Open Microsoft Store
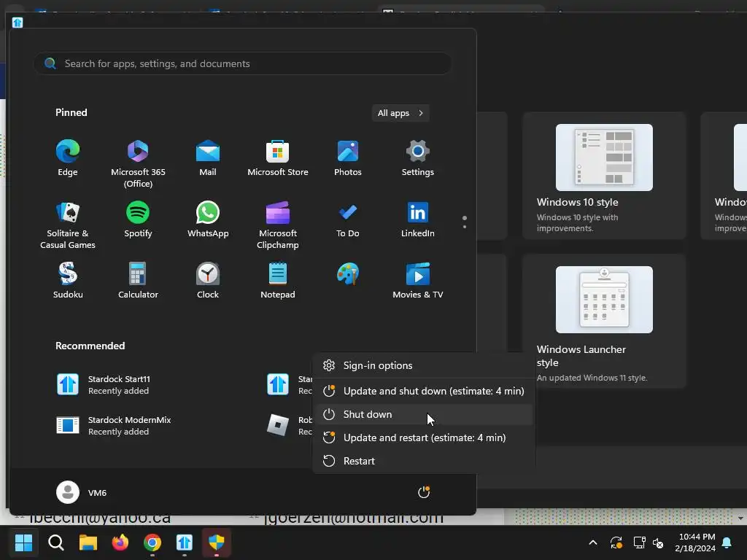Image resolution: width=747 pixels, height=560 pixels. 278,158
